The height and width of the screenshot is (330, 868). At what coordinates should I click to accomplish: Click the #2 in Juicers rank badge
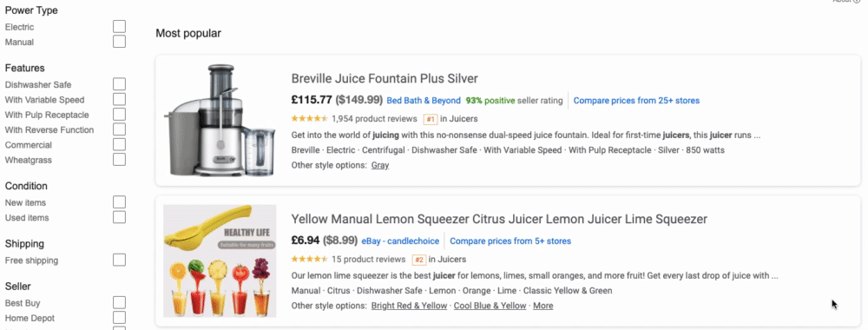pos(419,260)
